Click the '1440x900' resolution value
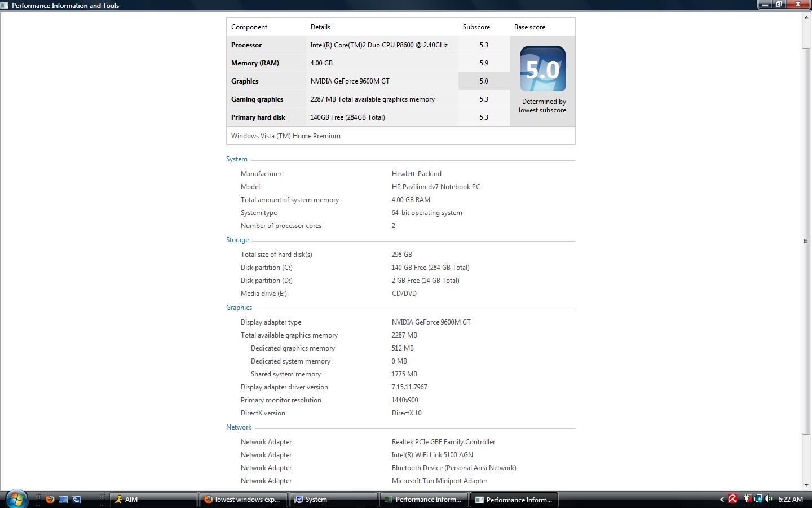This screenshot has width=812, height=508. point(405,400)
